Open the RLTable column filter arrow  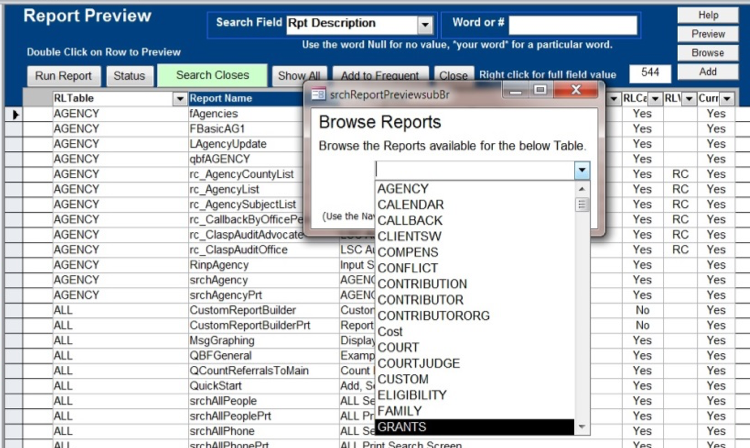click(180, 99)
